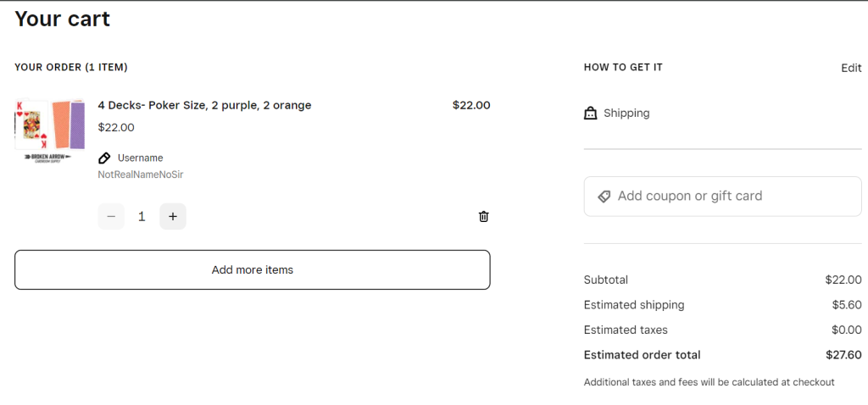This screenshot has width=868, height=405.
Task: Click the quantity value 1
Action: click(x=142, y=216)
